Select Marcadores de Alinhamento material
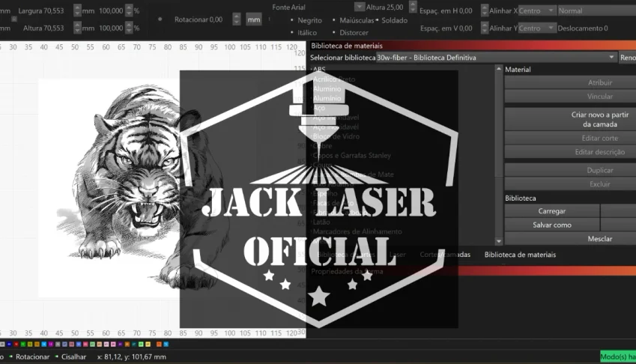 357,231
